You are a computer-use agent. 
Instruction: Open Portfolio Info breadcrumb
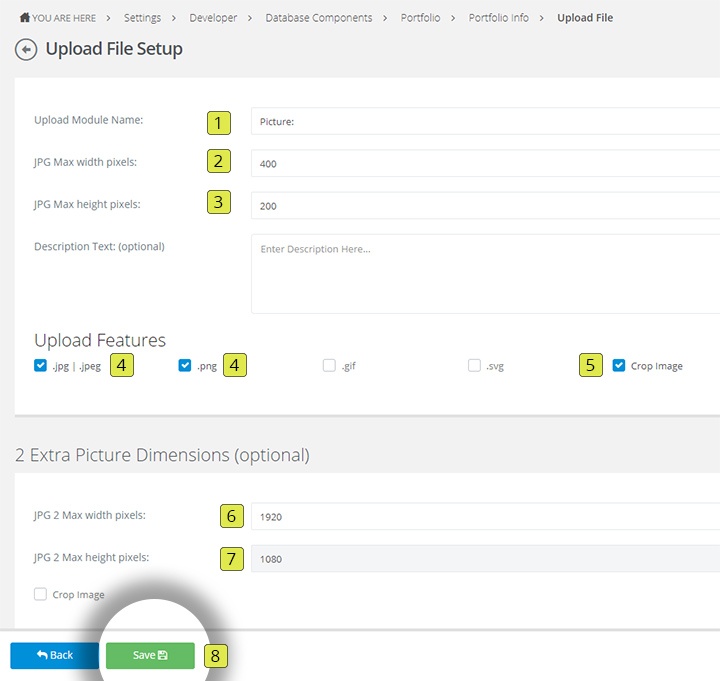coord(498,18)
